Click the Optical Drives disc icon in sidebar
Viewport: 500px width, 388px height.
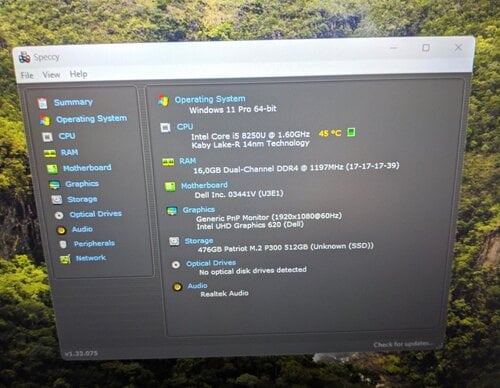[59, 215]
